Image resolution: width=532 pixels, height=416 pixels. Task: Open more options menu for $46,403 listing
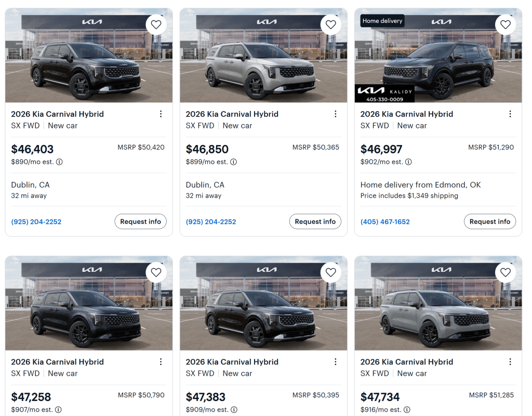point(161,114)
